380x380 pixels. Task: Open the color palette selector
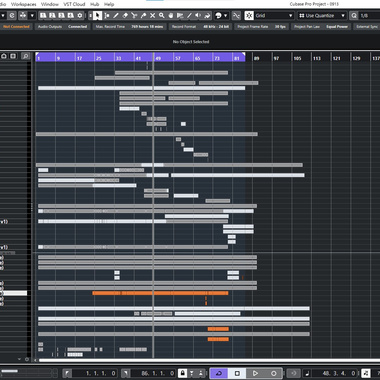pos(219,15)
